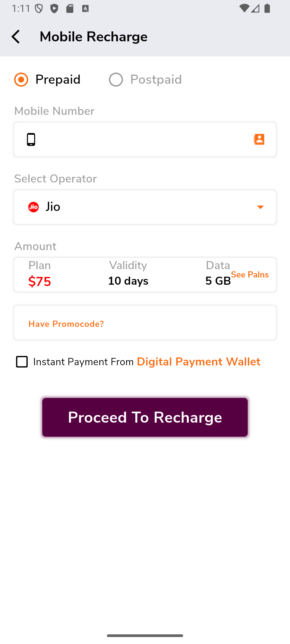Enable Instant Payment checkbox

click(x=22, y=362)
